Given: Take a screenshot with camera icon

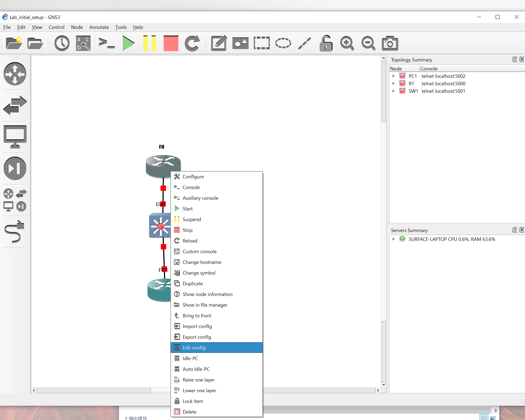Looking at the screenshot, I should tap(390, 43).
